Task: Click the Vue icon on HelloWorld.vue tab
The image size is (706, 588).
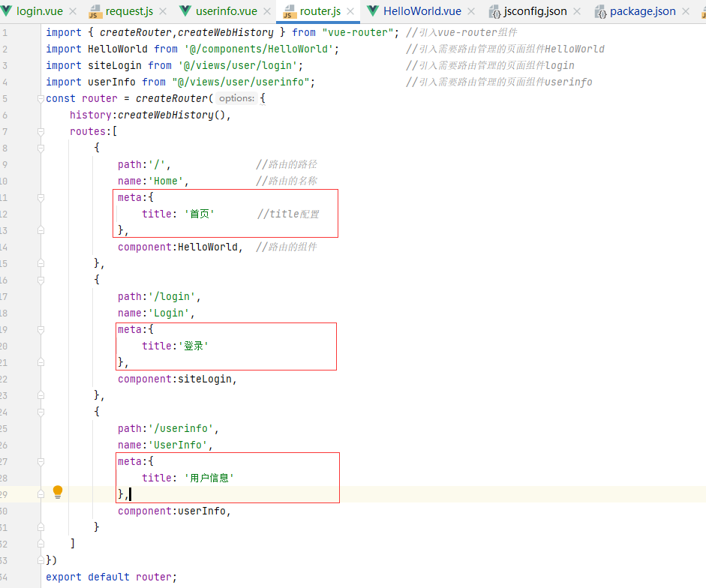Action: [x=373, y=11]
